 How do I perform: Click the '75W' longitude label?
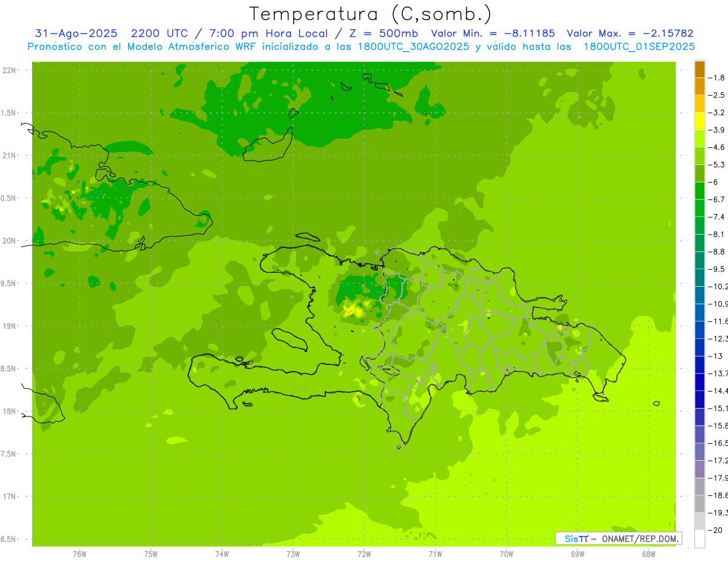[x=151, y=554]
